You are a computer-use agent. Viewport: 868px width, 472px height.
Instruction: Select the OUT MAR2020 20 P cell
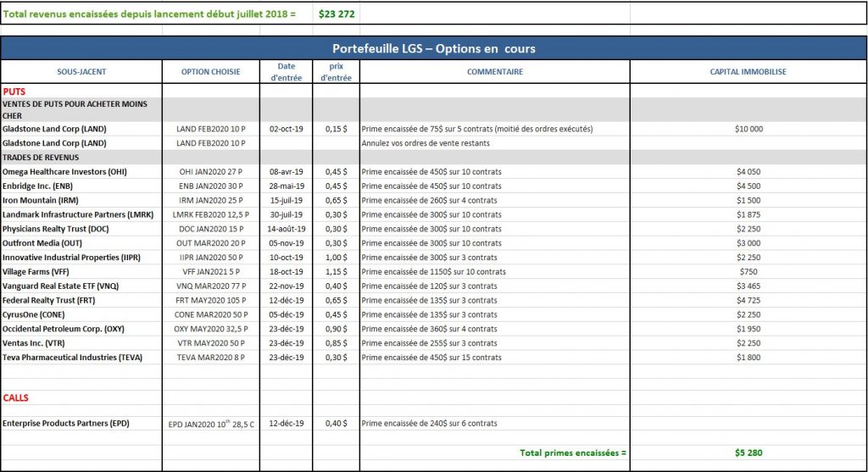(x=211, y=243)
